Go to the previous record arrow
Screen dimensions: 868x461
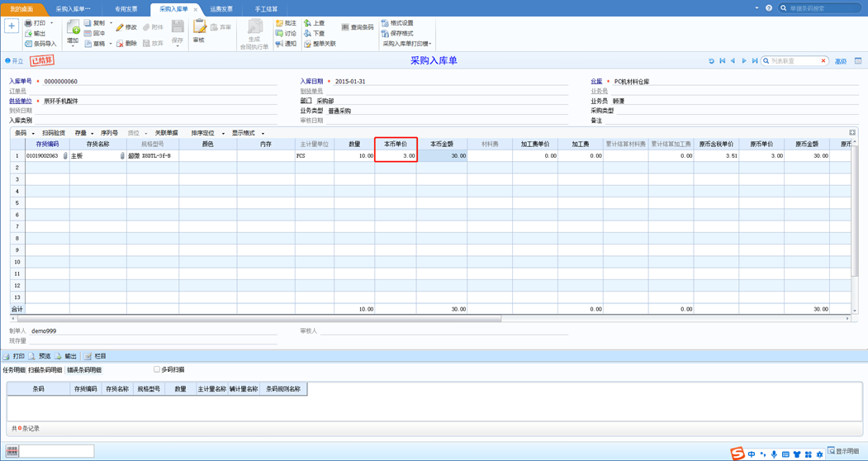click(733, 61)
